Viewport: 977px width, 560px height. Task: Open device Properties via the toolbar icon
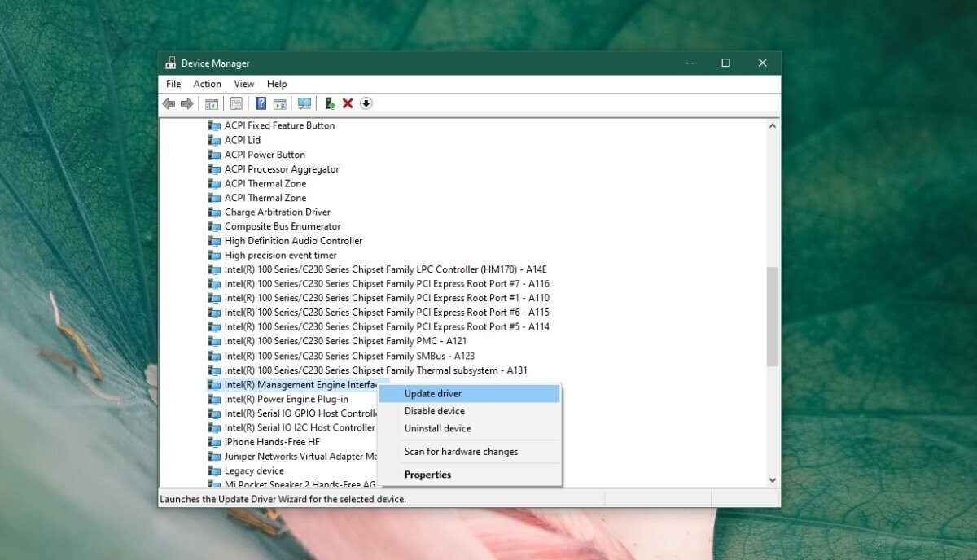tap(237, 103)
